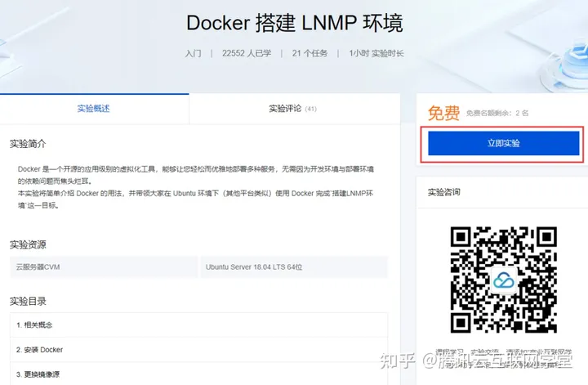This screenshot has width=588, height=385.
Task: Click the 实验目录 section heading
Action: 28,301
